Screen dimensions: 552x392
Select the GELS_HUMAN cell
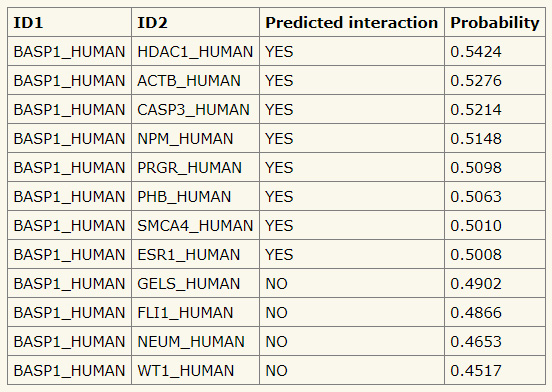coord(195,284)
